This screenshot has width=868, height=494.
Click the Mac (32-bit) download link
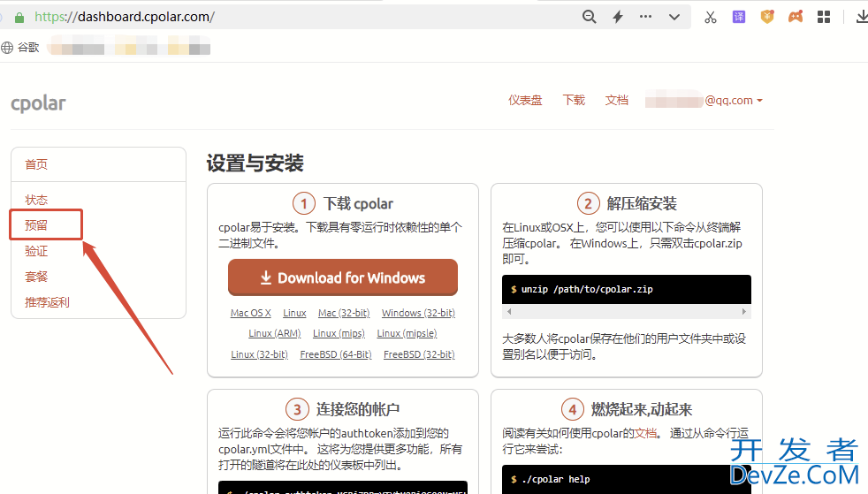tap(344, 313)
